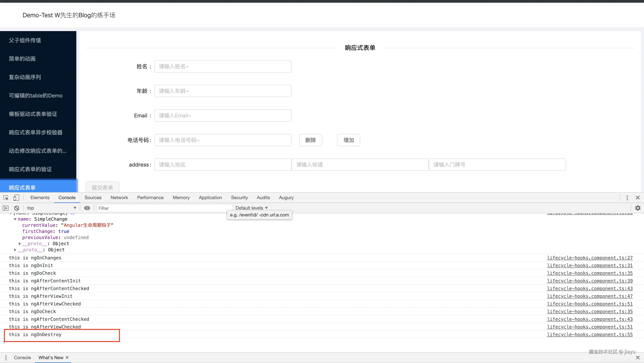Toggle the live expression eye icon
Viewport: 644px width, 363px height.
[x=87, y=208]
